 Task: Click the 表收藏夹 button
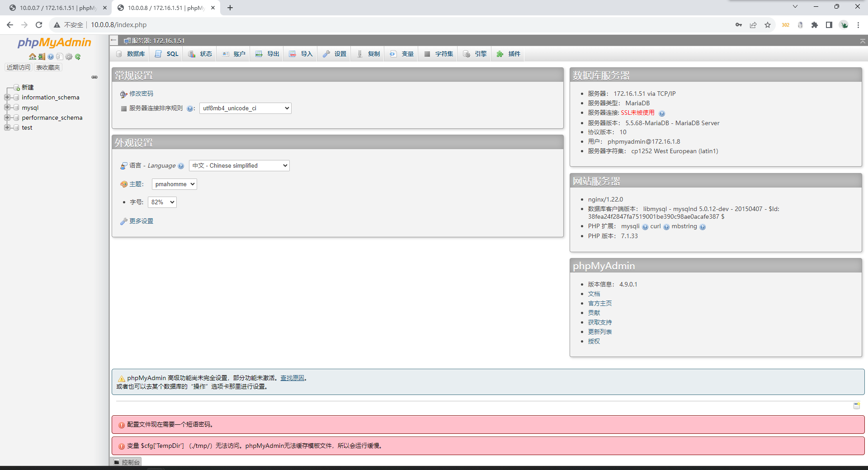click(x=48, y=67)
